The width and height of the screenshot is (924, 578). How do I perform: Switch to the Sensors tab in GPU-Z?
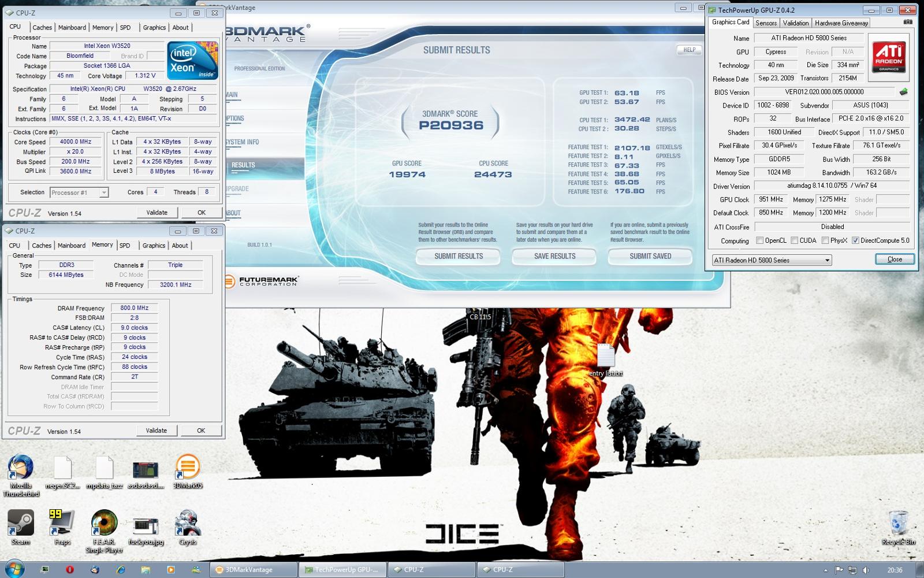[766, 23]
